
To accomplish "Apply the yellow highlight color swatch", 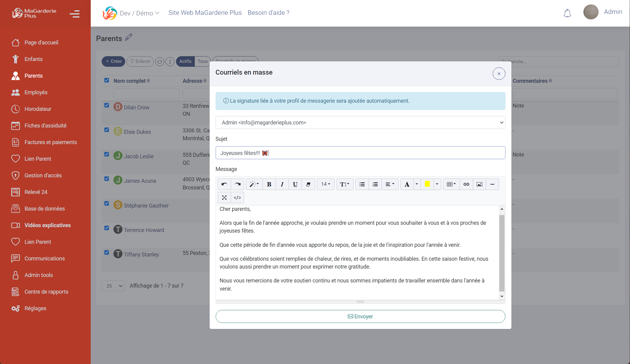I will pyautogui.click(x=427, y=184).
